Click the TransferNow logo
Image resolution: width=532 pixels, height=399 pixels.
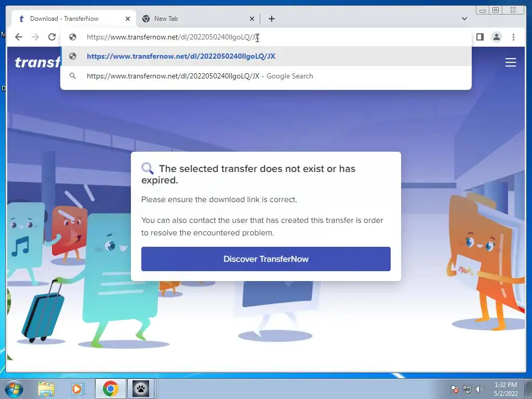point(37,62)
